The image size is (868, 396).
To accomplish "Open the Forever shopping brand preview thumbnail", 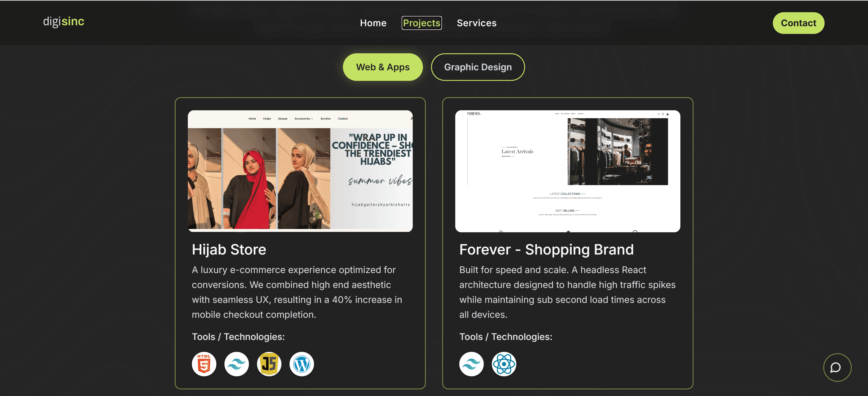I will [567, 171].
